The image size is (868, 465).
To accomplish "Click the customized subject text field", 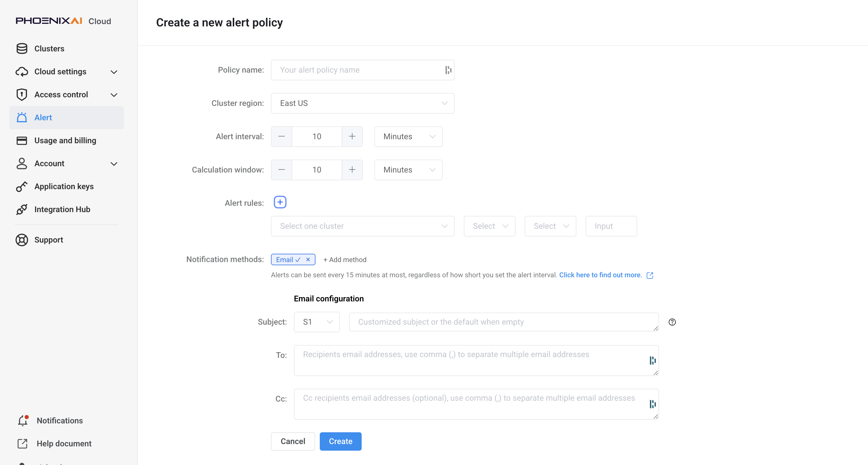I will click(x=504, y=322).
